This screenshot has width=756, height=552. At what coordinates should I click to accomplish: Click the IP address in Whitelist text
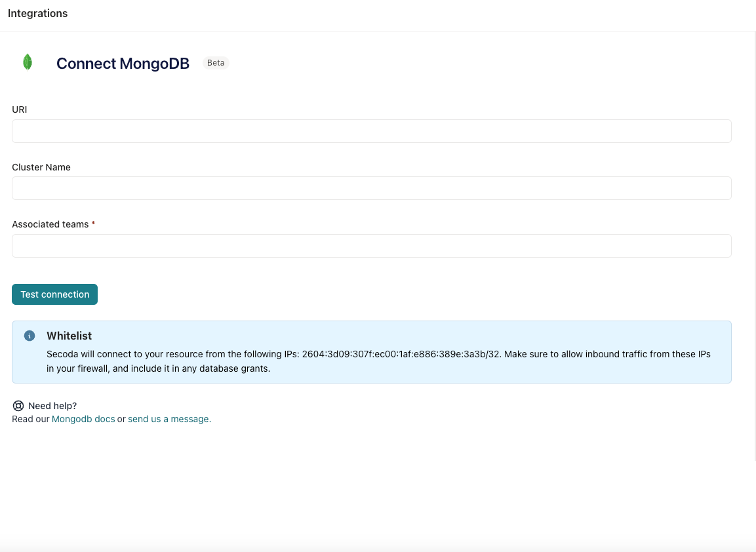click(x=401, y=354)
